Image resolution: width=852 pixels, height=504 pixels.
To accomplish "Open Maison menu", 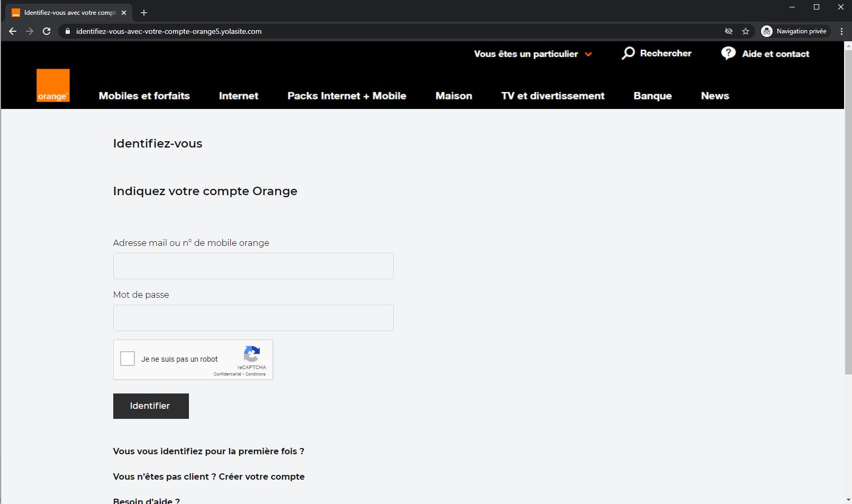I will 454,96.
